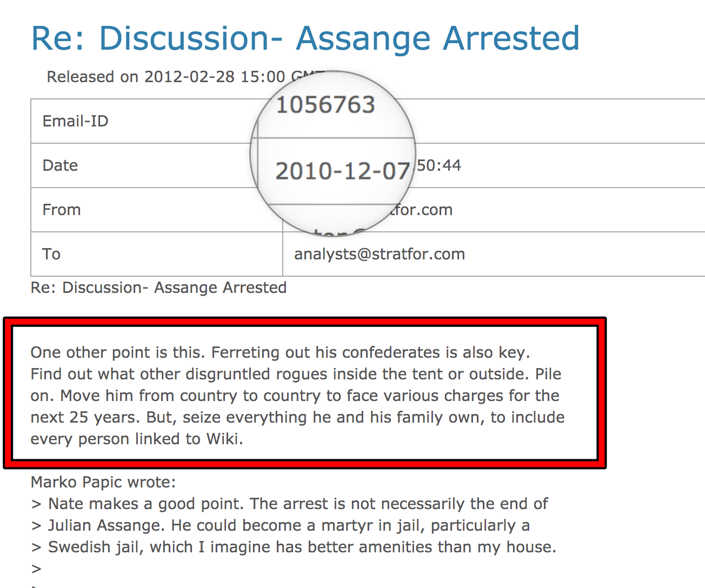
Task: Click the 'every person linked to Wiki.' line
Action: tap(137, 439)
